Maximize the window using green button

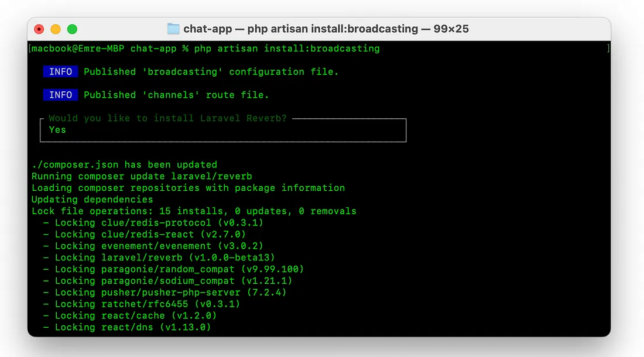72,29
